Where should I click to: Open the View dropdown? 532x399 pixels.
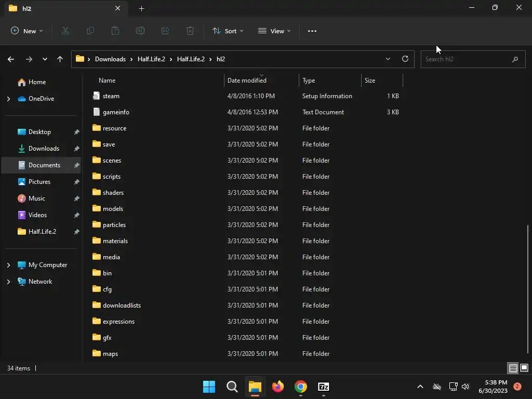pos(274,31)
